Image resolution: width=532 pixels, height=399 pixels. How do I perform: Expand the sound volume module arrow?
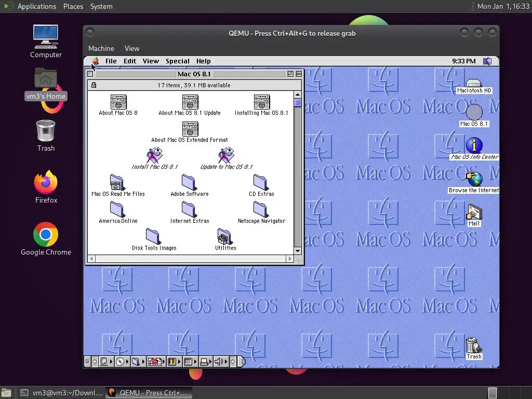pyautogui.click(x=226, y=362)
